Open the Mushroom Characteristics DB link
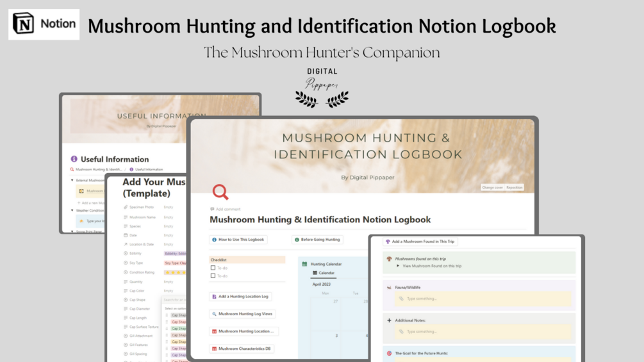The image size is (644, 362). (x=242, y=349)
